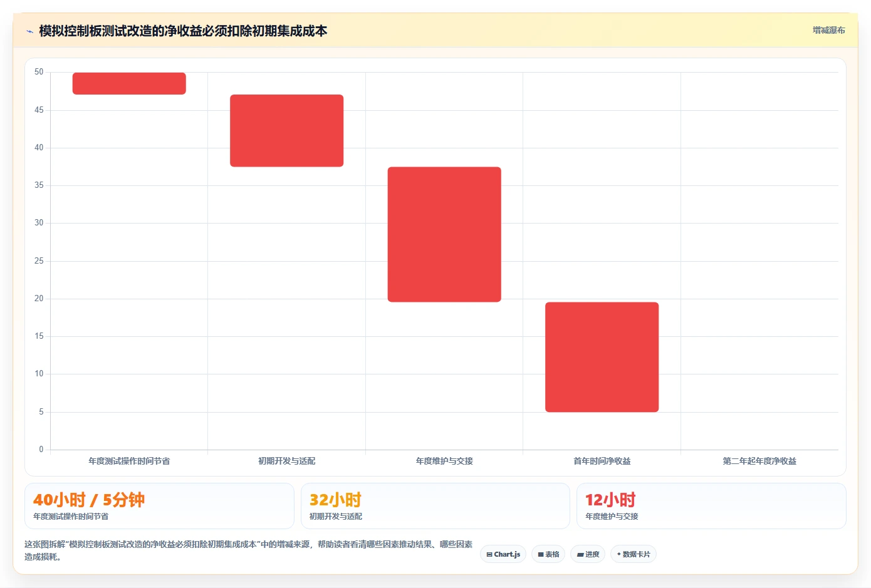Screen dimensions: 871x588
Task: Click the x-axis label 初期开发与适配
Action: point(286,461)
